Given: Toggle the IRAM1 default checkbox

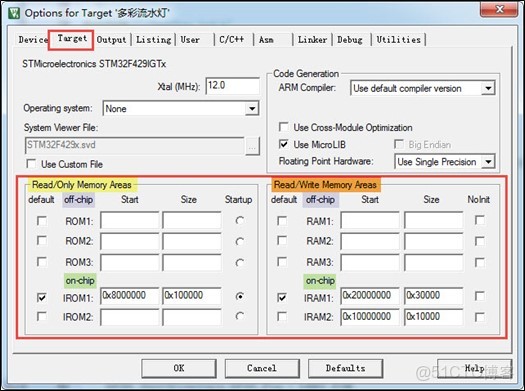Looking at the screenshot, I should [282, 297].
